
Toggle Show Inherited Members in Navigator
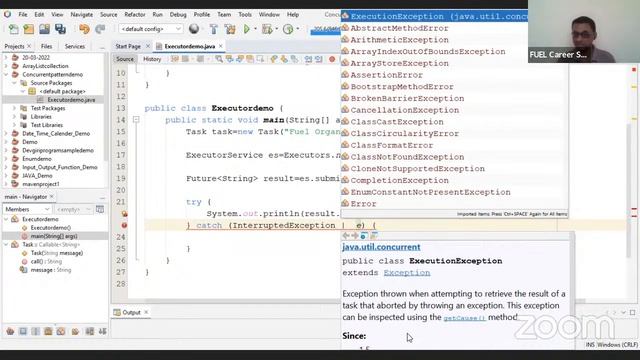tap(10, 331)
